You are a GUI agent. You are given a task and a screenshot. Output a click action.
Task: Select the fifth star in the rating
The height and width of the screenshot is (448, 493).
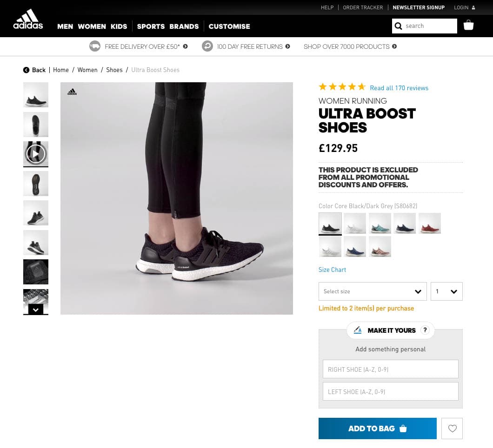click(x=361, y=86)
